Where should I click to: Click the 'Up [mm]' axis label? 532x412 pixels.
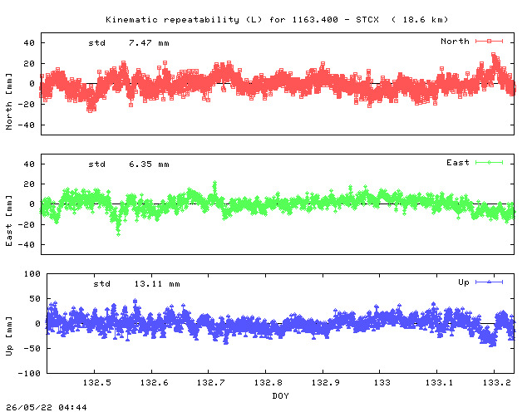tap(9, 336)
